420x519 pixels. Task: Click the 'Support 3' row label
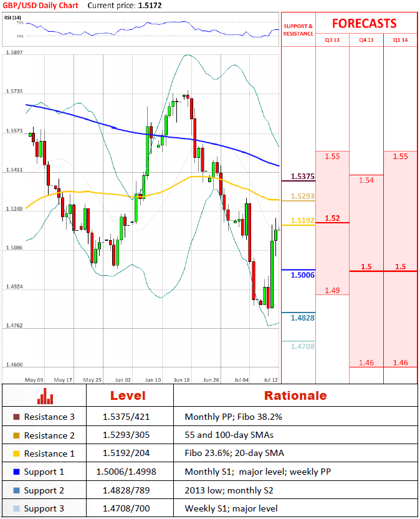tap(44, 509)
